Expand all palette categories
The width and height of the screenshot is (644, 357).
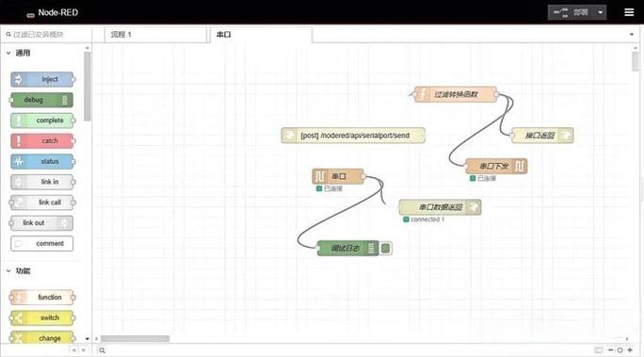[x=84, y=350]
